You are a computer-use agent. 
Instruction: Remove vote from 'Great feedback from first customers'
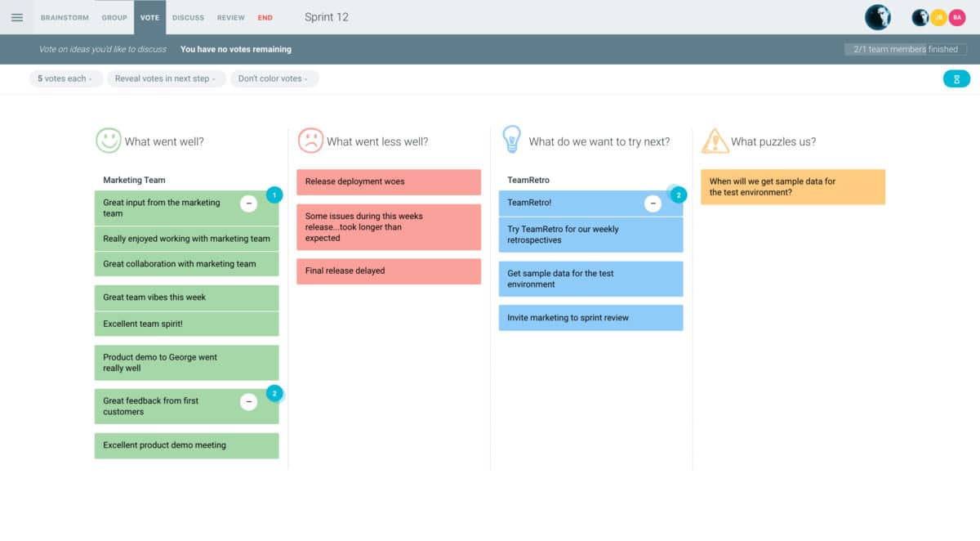coord(249,401)
